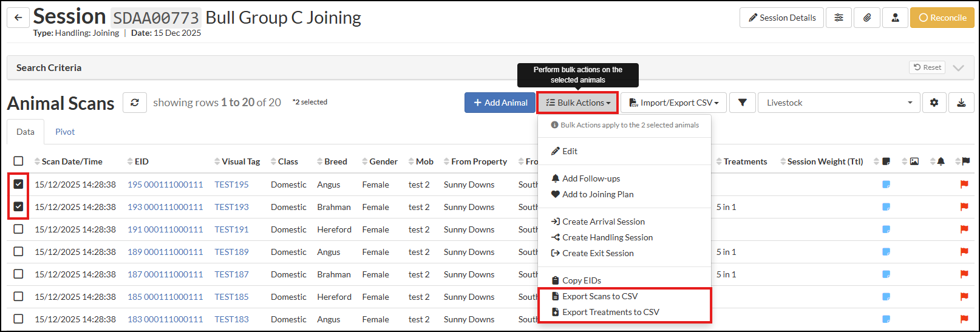The width and height of the screenshot is (980, 332).
Task: Choose Export Treatments to CSV
Action: tap(625, 312)
